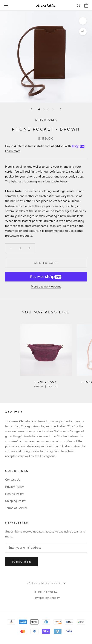92x644 pixels.
Task: Increase quantity with plus button
Action: point(29,248)
